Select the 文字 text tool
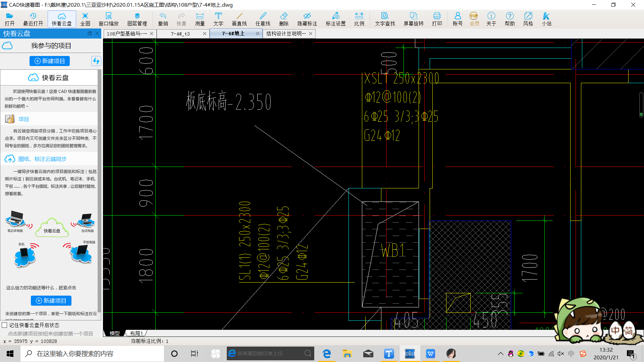 pyautogui.click(x=218, y=19)
